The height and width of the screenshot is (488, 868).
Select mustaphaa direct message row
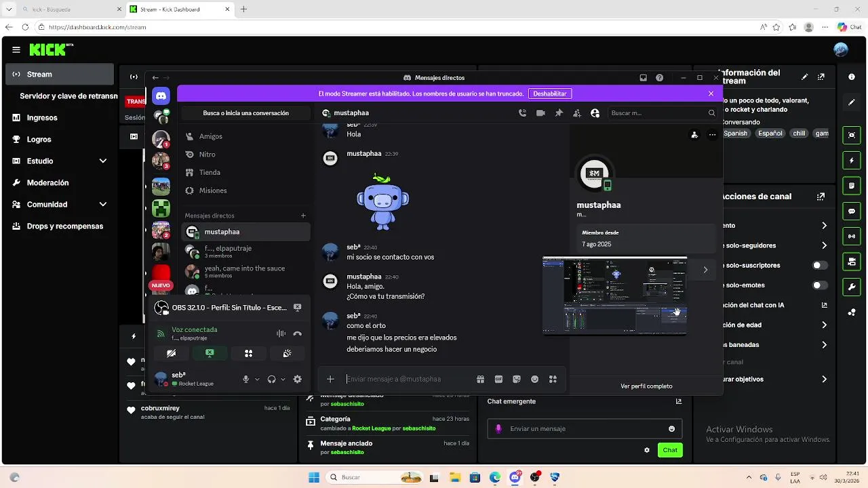pos(246,232)
